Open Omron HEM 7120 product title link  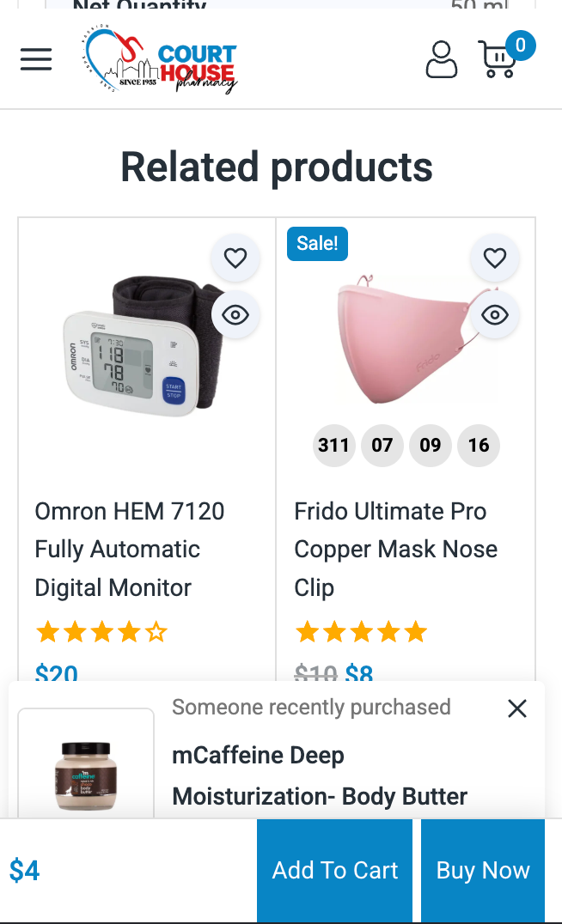point(129,549)
